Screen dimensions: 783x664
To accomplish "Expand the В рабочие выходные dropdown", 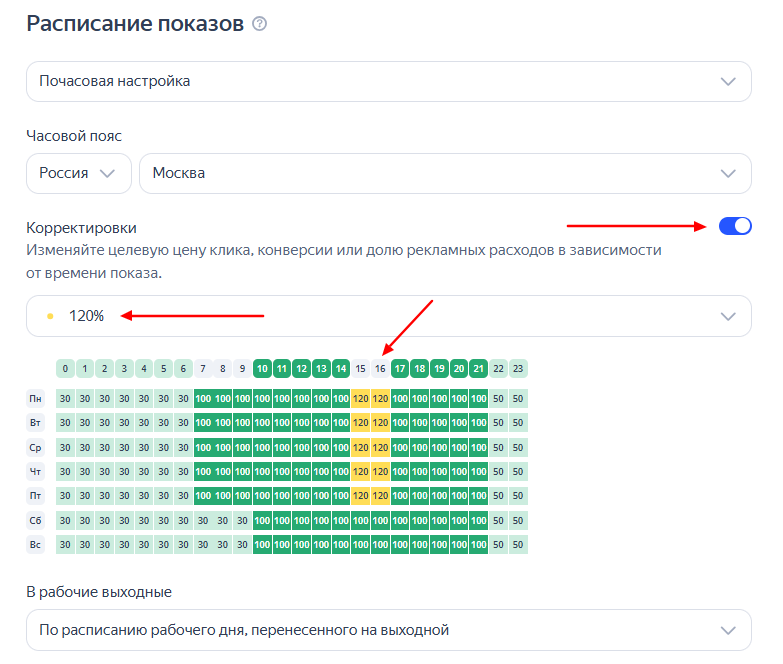I will click(x=388, y=630).
